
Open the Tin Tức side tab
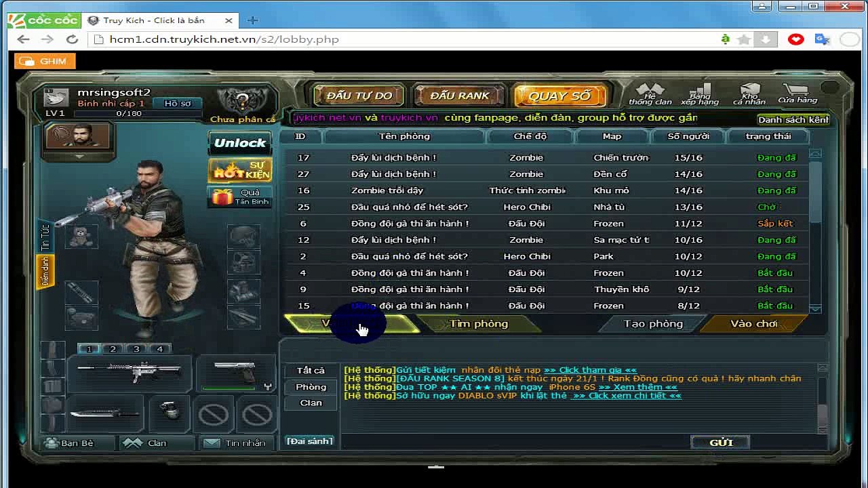[45, 238]
